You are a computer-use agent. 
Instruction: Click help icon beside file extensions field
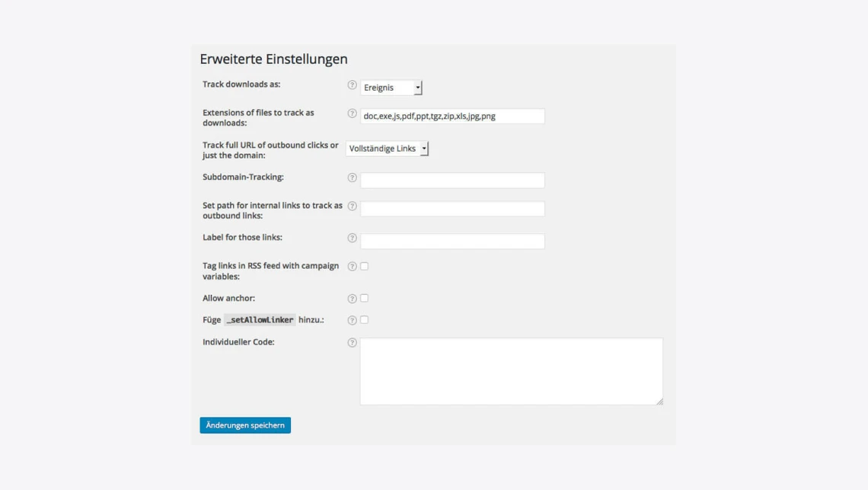pyautogui.click(x=352, y=114)
